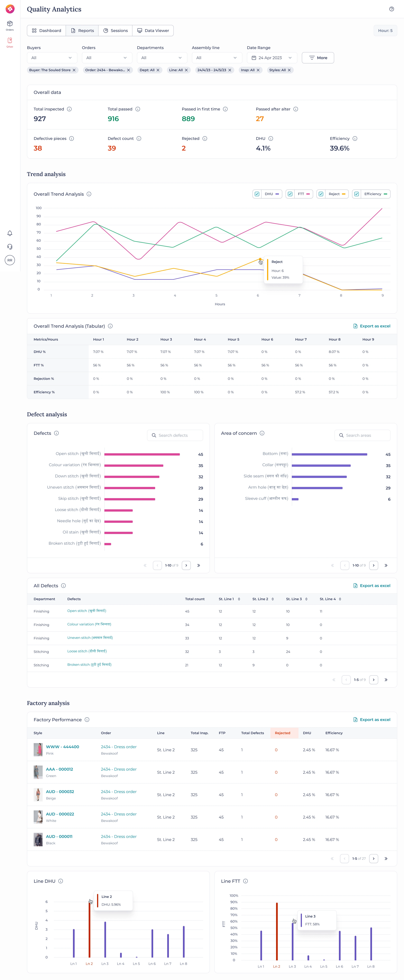Click the AUD - 000011 product thumbnail
Screen dimensions: 404x980
click(38, 840)
